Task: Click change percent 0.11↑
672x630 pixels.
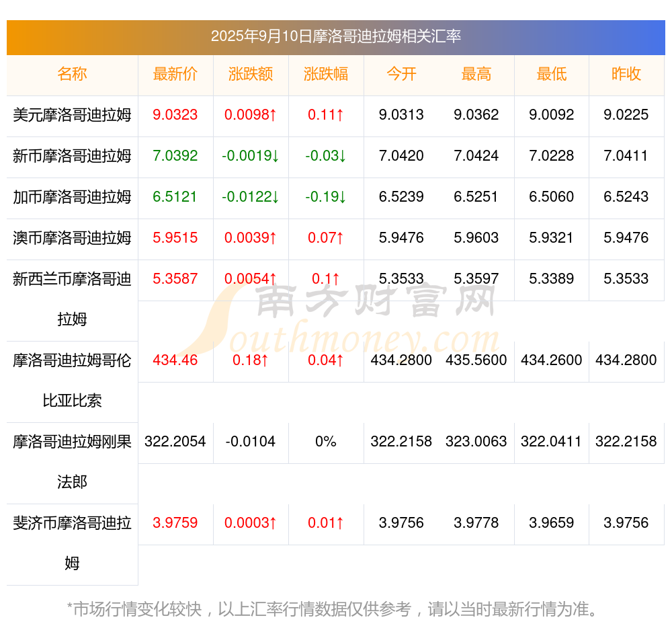Action: 326,115
